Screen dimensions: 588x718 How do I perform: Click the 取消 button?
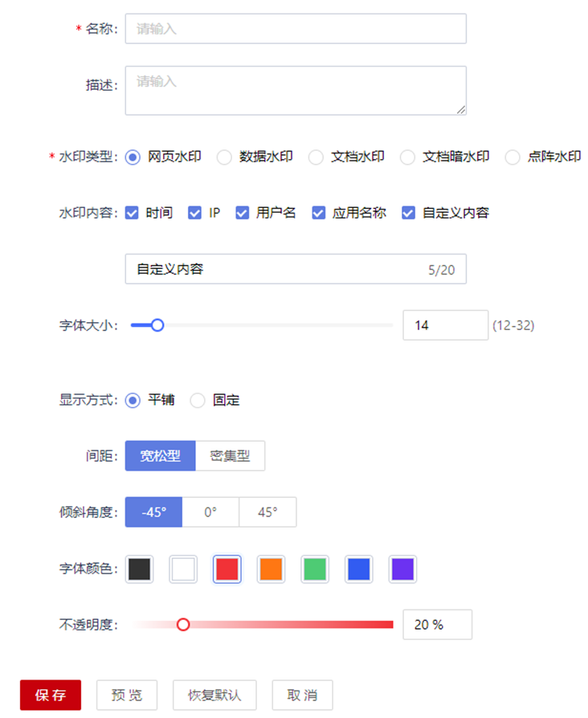click(302, 696)
